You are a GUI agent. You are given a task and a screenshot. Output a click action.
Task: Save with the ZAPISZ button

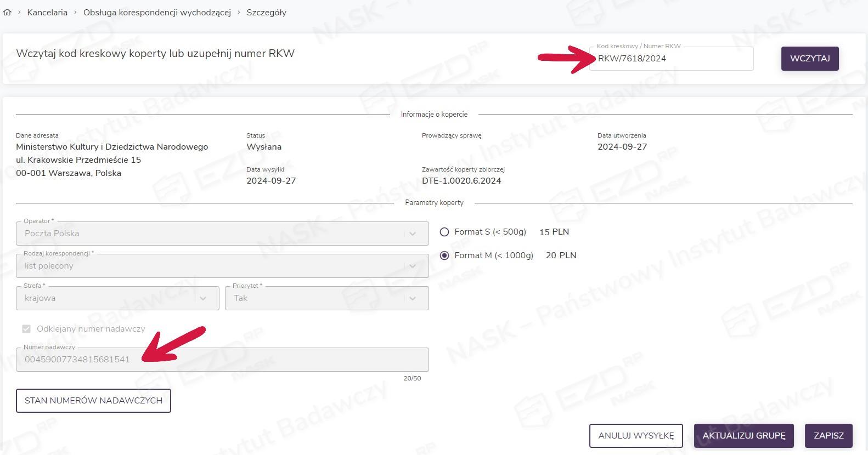point(828,436)
